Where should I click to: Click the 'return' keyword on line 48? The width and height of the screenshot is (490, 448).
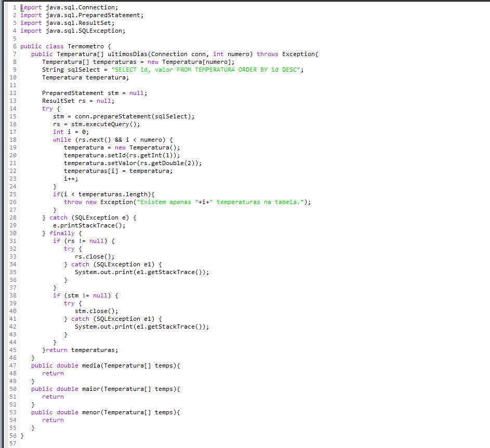pyautogui.click(x=53, y=373)
